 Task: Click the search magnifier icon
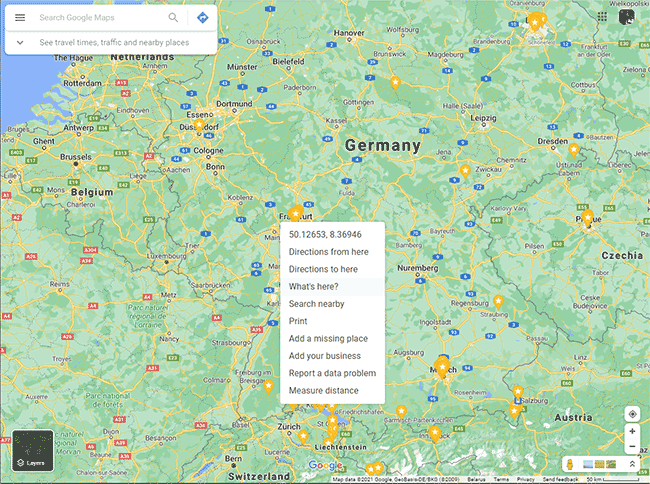(x=173, y=17)
